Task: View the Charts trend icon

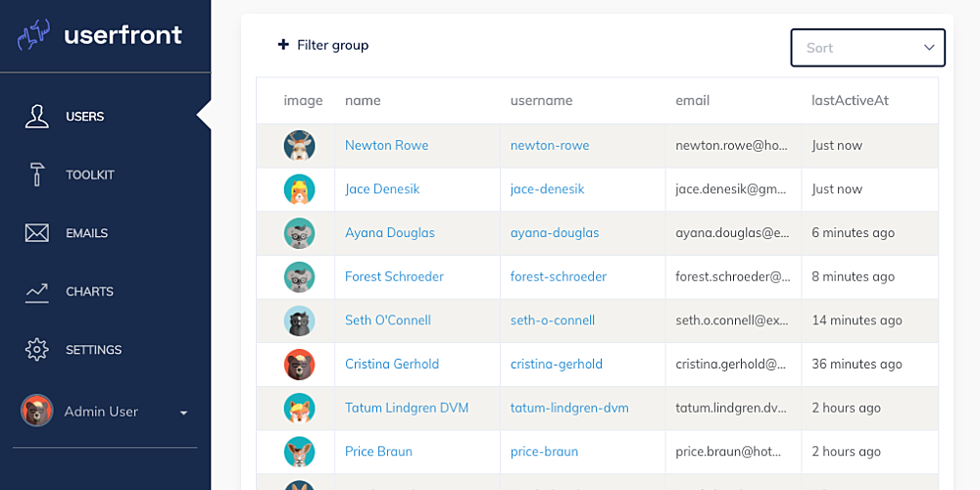Action: pyautogui.click(x=37, y=292)
